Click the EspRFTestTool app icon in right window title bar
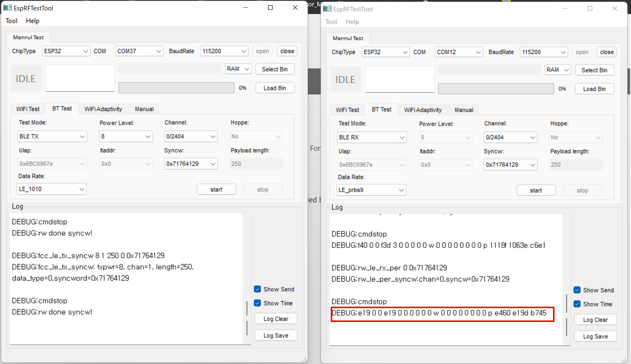Screen dimensions: 631x364 (x=327, y=9)
